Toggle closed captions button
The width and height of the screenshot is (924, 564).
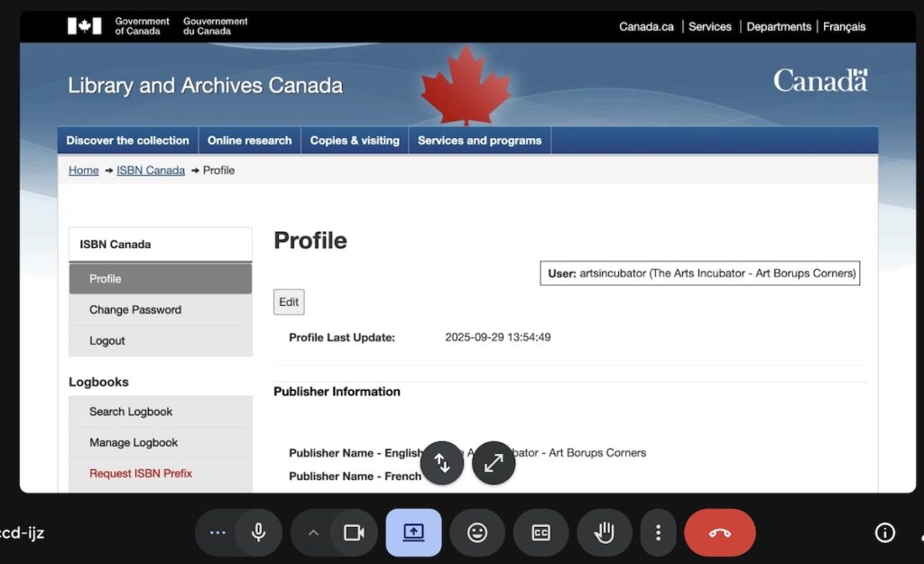coord(541,532)
